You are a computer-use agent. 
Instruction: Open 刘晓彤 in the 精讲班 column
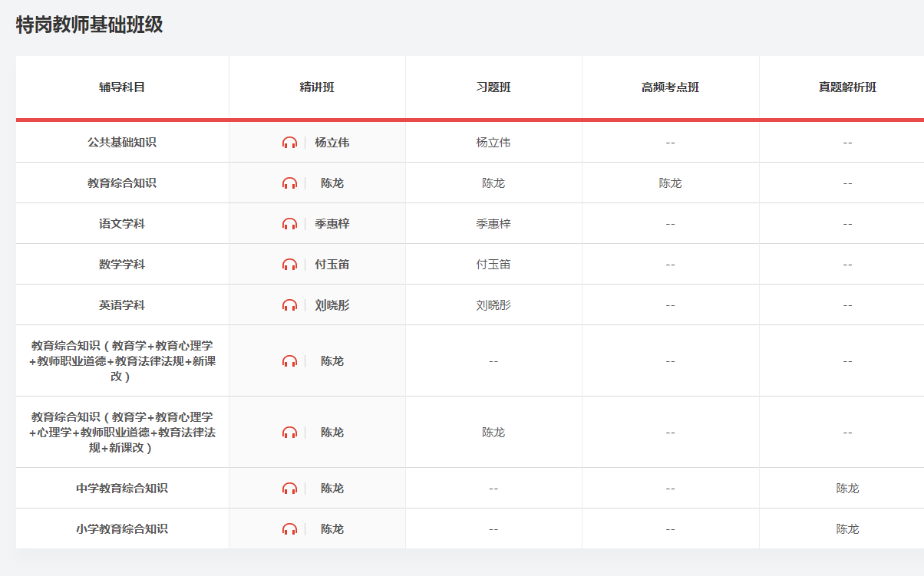[x=332, y=305]
